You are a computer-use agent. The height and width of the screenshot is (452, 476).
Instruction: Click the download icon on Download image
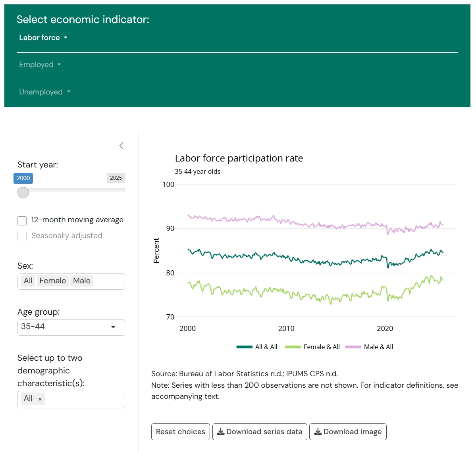tap(318, 432)
